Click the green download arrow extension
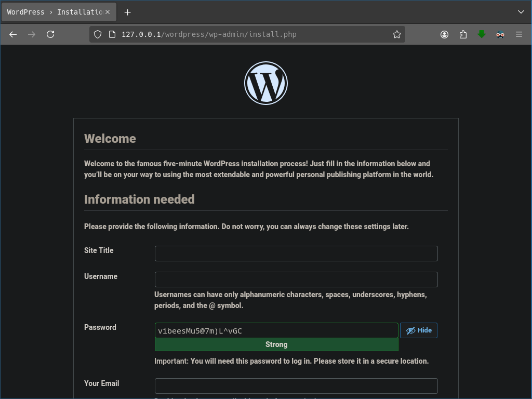 482,34
